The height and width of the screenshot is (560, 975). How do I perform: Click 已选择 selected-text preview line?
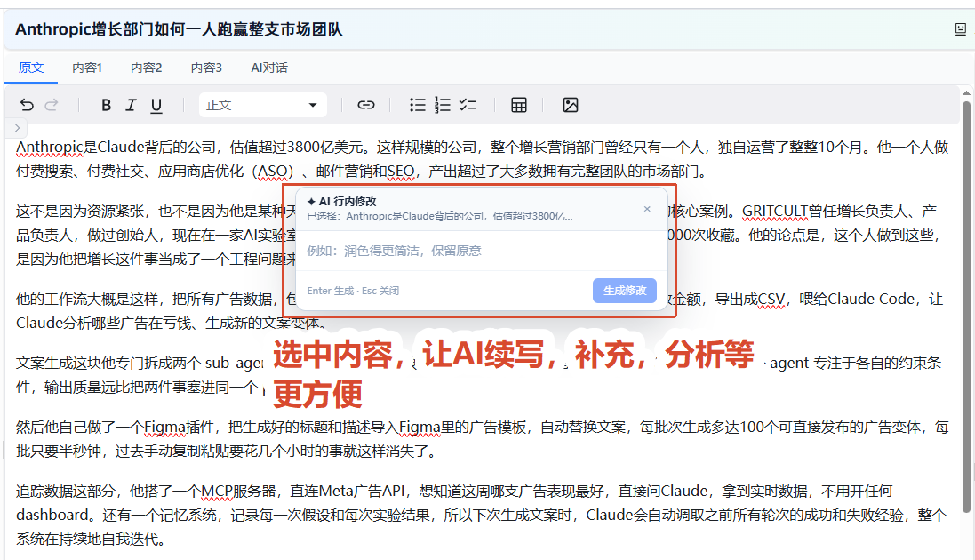440,217
